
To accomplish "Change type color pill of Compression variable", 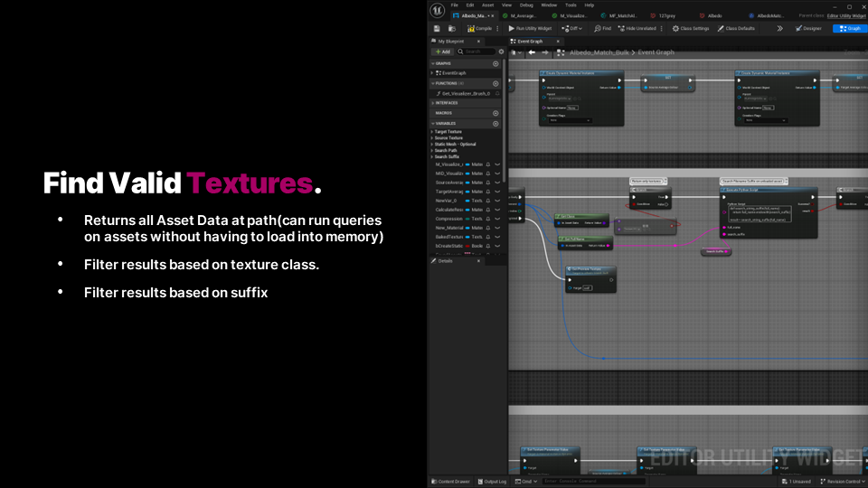I will (467, 219).
